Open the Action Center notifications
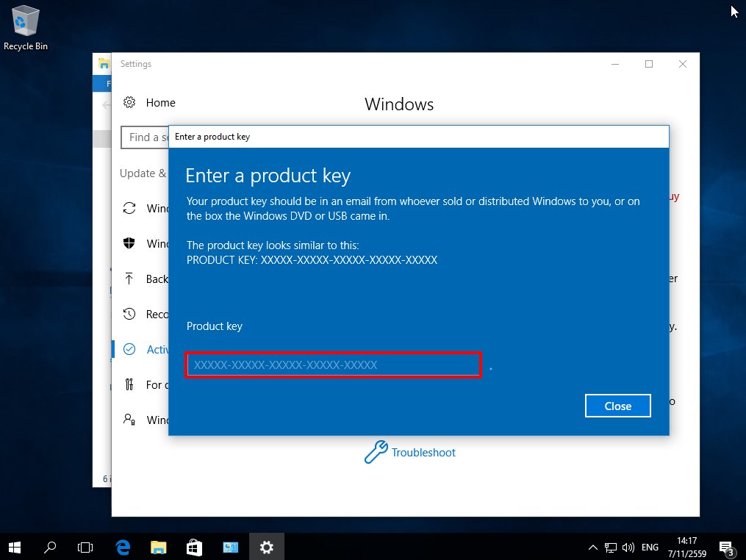746x560 pixels. 727,548
